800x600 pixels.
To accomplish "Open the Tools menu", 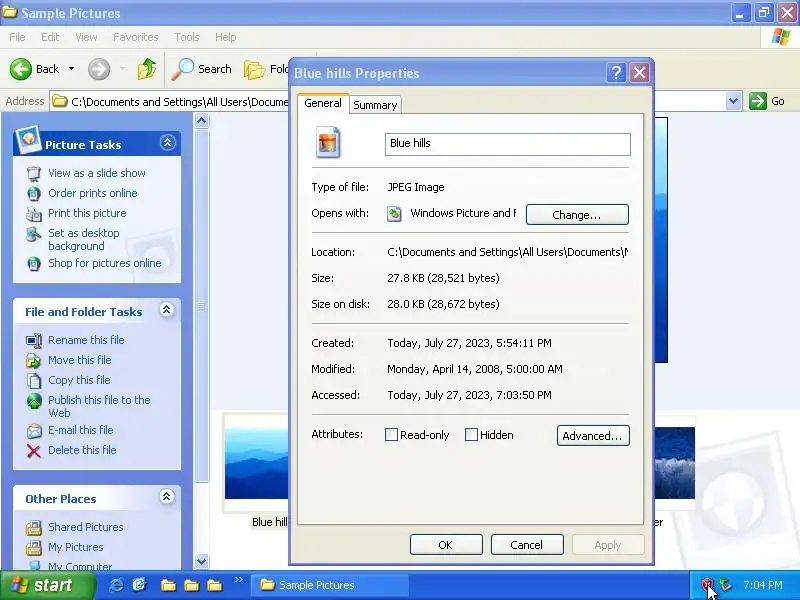I will (187, 37).
